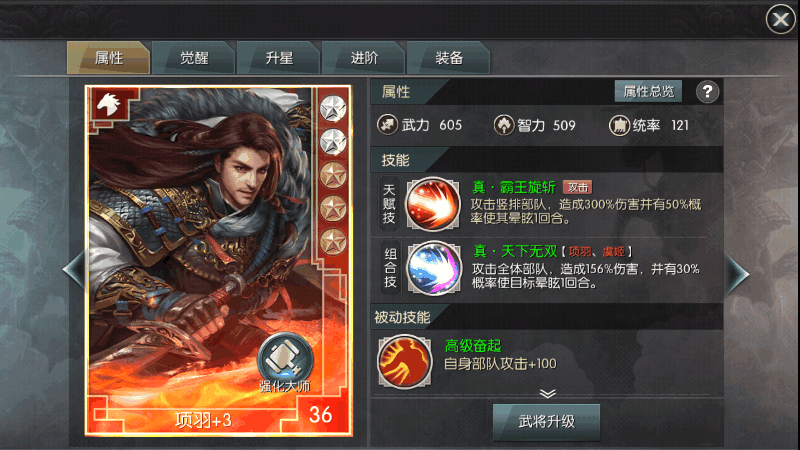Open the 属性总览 overview button

coord(648,91)
